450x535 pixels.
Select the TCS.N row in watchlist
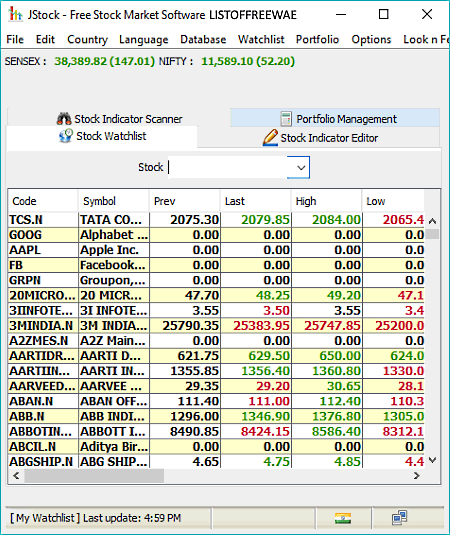click(x=216, y=220)
